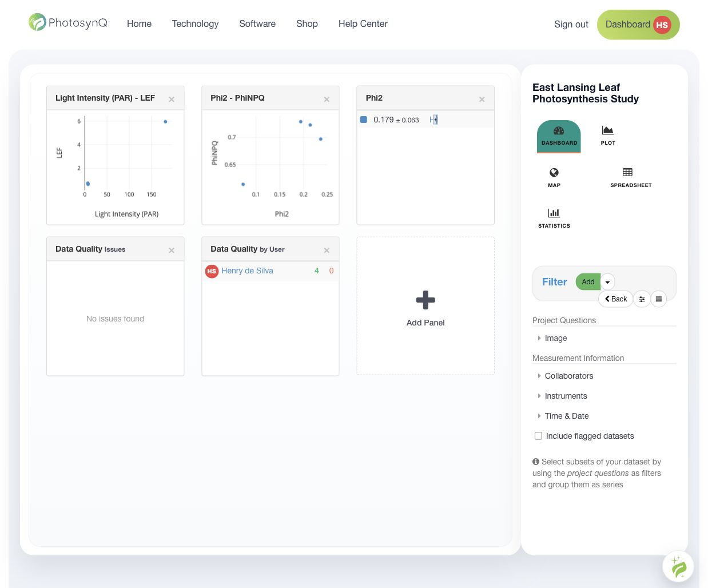Screen dimensions: 708x588
Task: Close the Data Quality Issues panel
Action: click(x=172, y=251)
